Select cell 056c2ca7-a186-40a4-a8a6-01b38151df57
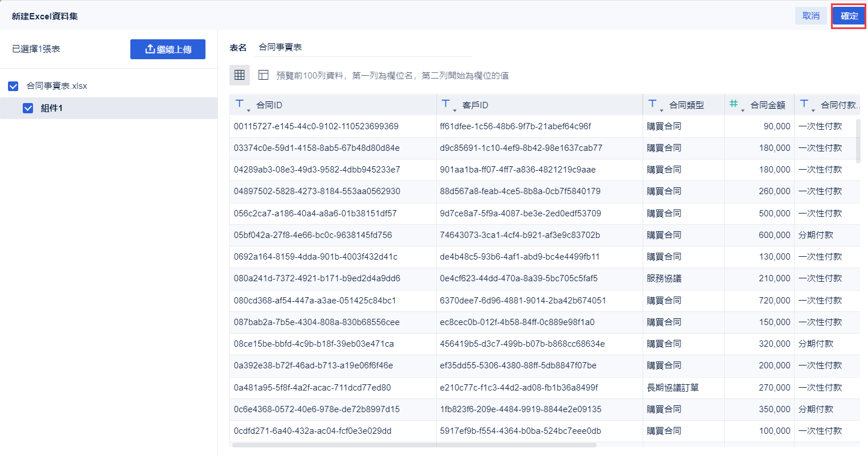 coord(333,213)
